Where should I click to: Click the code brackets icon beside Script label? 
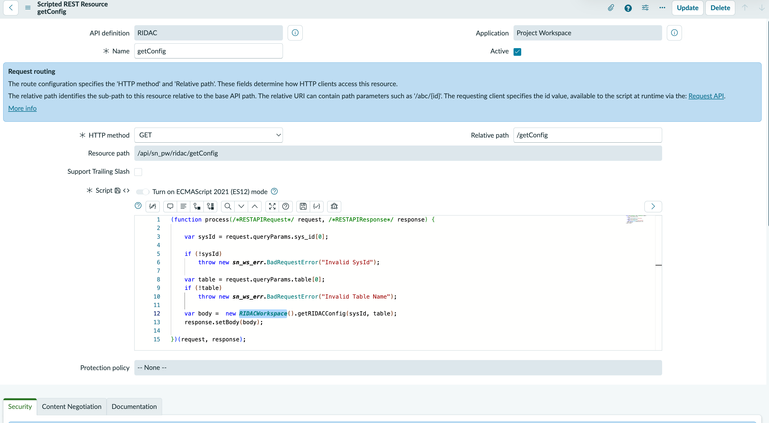(126, 191)
